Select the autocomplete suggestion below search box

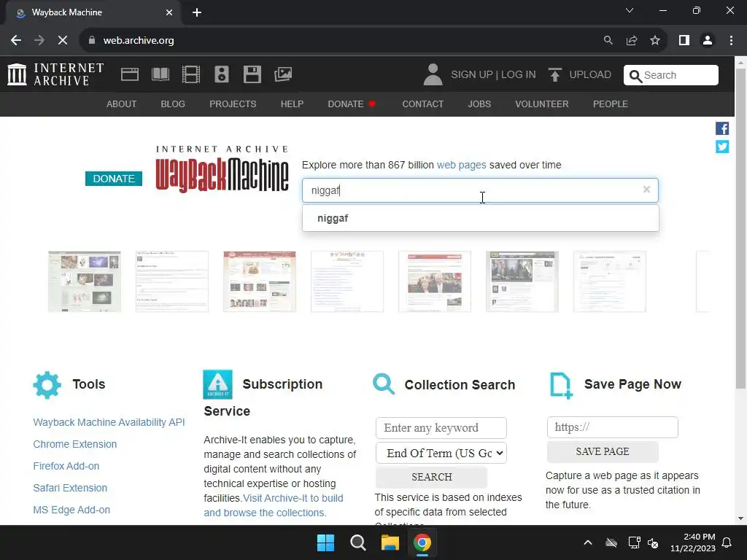(480, 219)
